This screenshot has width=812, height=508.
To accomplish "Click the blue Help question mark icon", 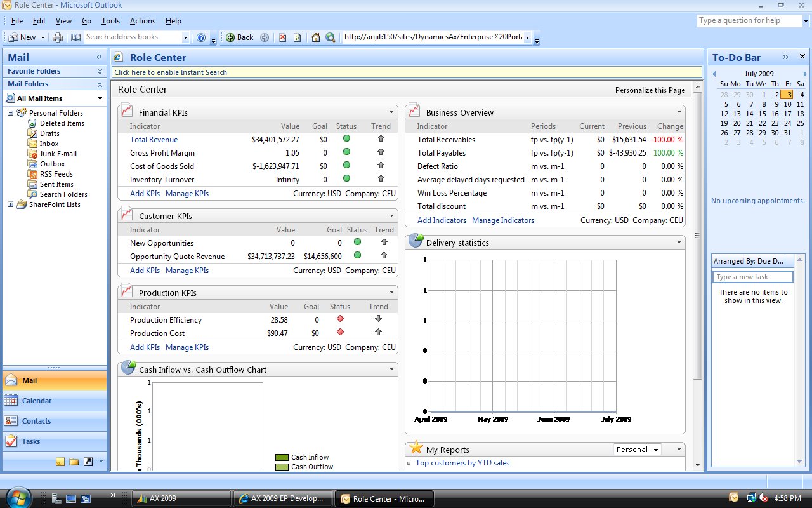I will pyautogui.click(x=201, y=37).
